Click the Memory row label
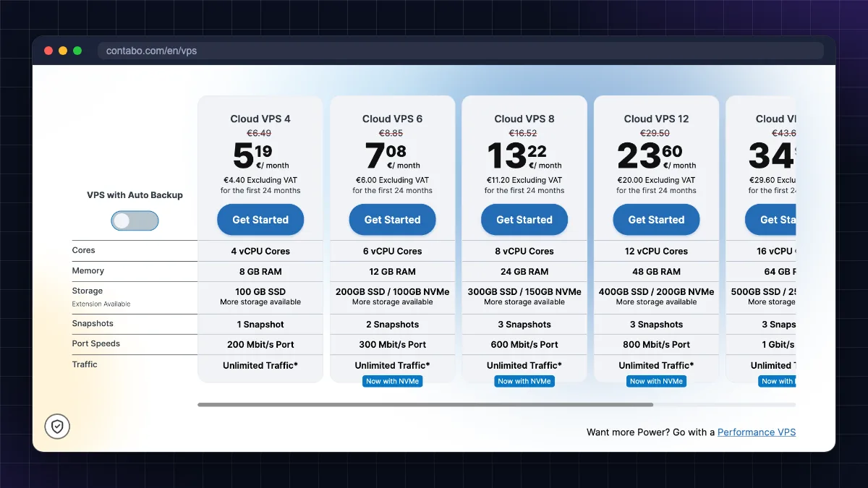 pos(88,270)
